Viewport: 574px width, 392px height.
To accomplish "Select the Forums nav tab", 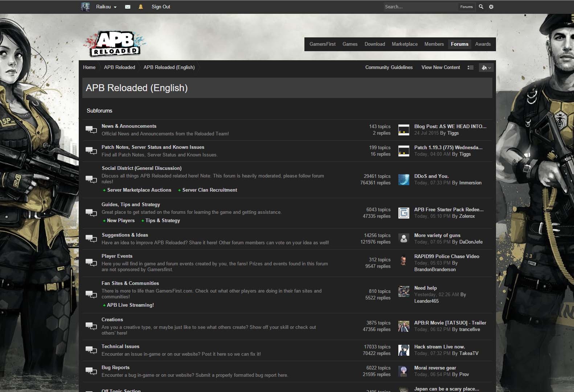I will (x=460, y=44).
